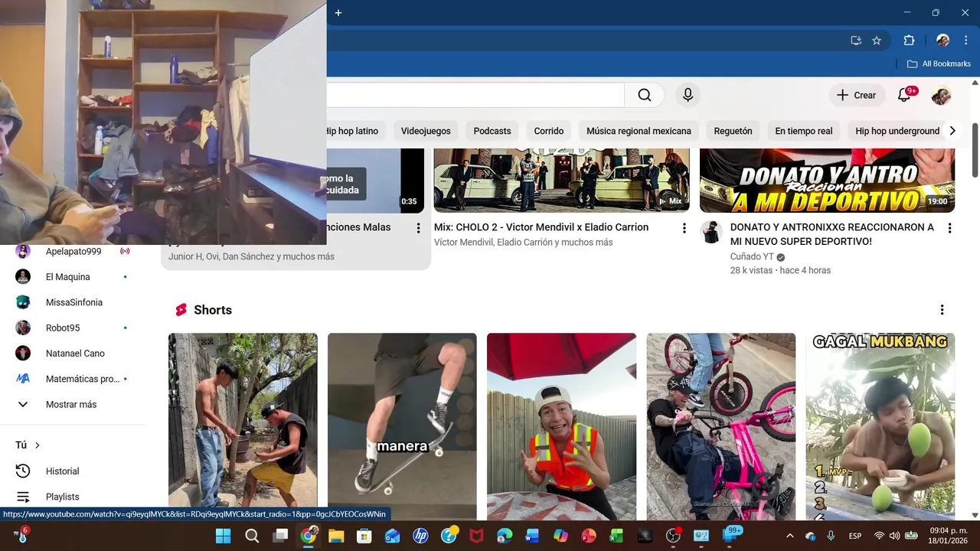Image resolution: width=980 pixels, height=551 pixels.
Task: Open the GAGAL MUKBANG Short
Action: pyautogui.click(x=880, y=426)
